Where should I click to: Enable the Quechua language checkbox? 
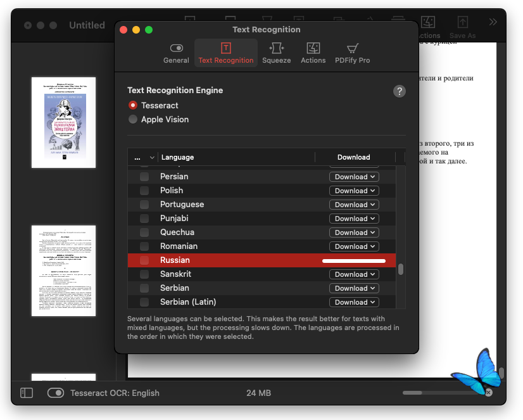144,232
